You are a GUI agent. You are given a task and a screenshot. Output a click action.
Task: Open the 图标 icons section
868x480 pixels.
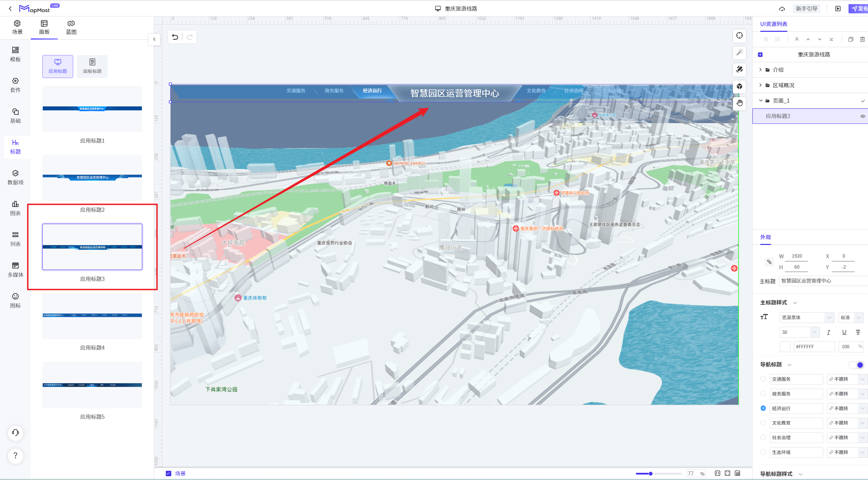point(15,301)
